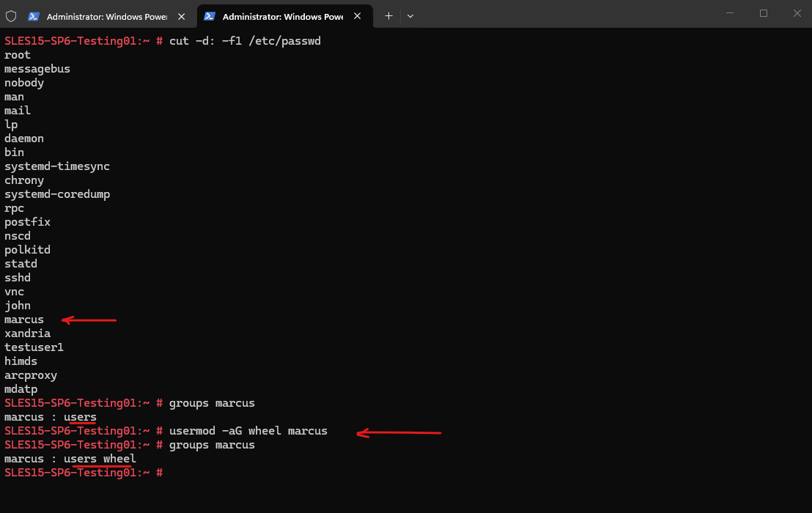Viewport: 812px width, 513px height.
Task: Click the 'cut -d: -f1 /etc/passwd' command text
Action: coord(245,41)
